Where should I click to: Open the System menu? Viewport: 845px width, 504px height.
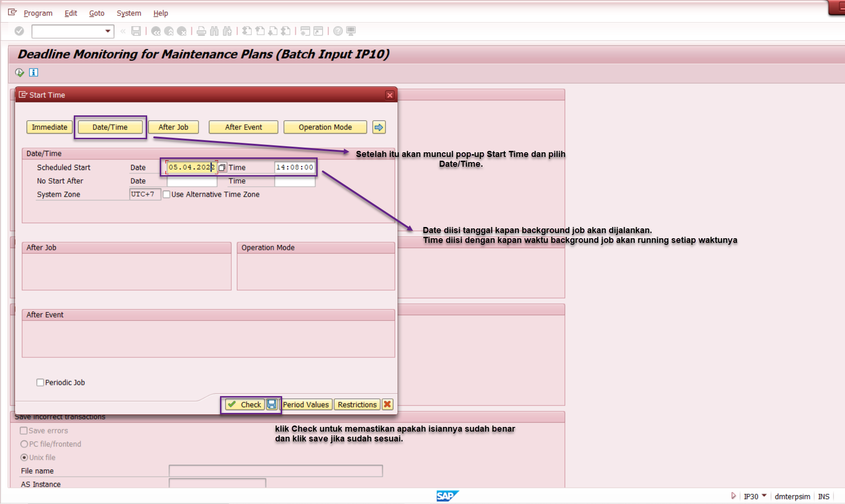click(128, 13)
